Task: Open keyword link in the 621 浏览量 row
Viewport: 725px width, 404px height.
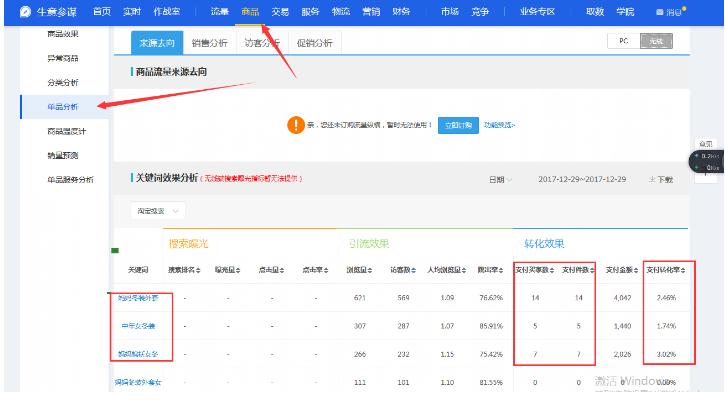Action: pyautogui.click(x=138, y=298)
